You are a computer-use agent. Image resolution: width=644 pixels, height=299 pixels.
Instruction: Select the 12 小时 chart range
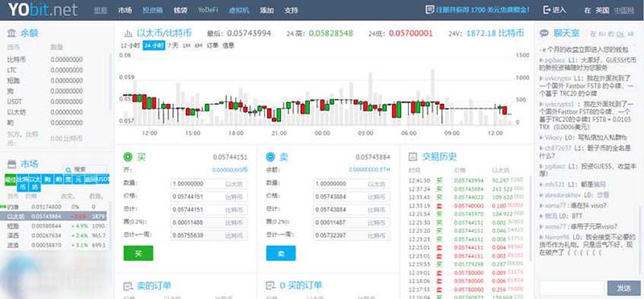click(x=130, y=46)
